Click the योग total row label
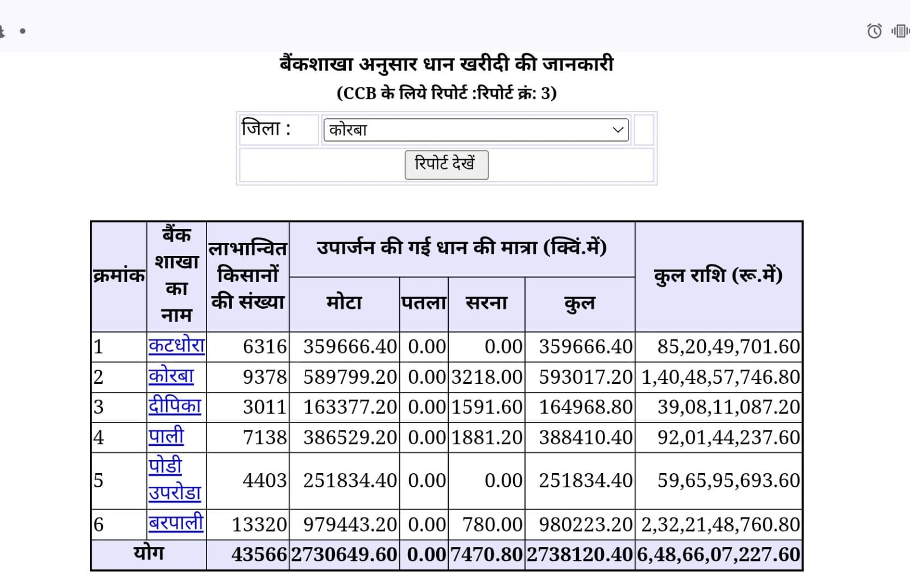910x588 pixels. coord(148,553)
